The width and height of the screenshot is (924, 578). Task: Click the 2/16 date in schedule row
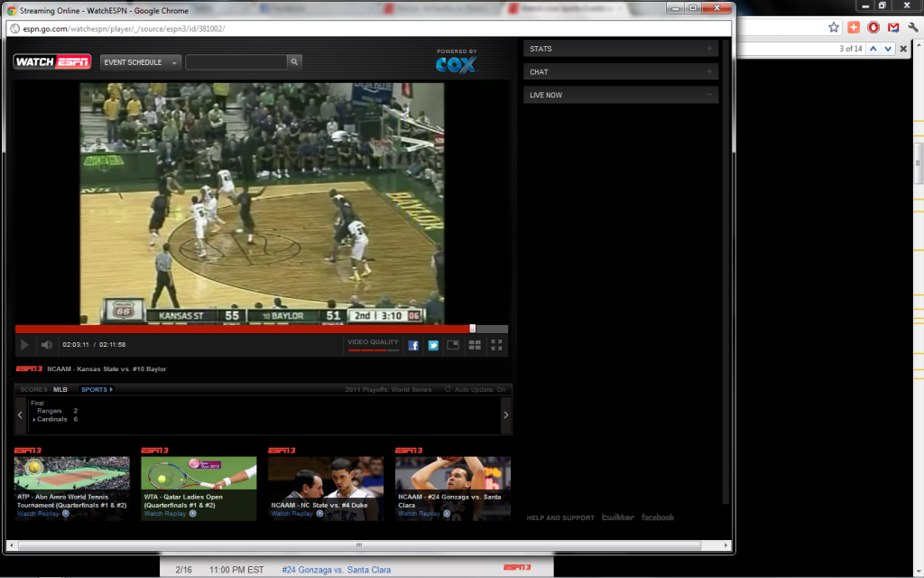[184, 570]
